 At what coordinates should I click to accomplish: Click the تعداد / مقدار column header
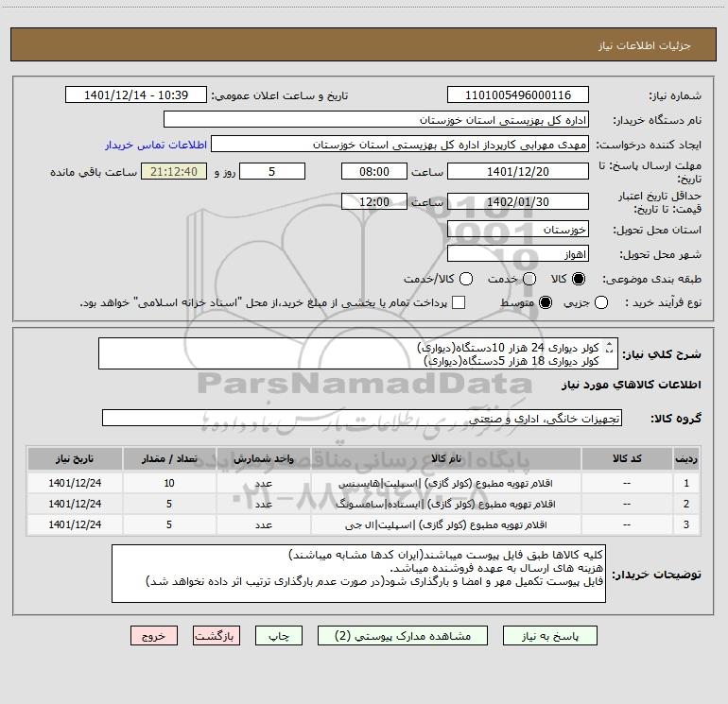point(169,458)
